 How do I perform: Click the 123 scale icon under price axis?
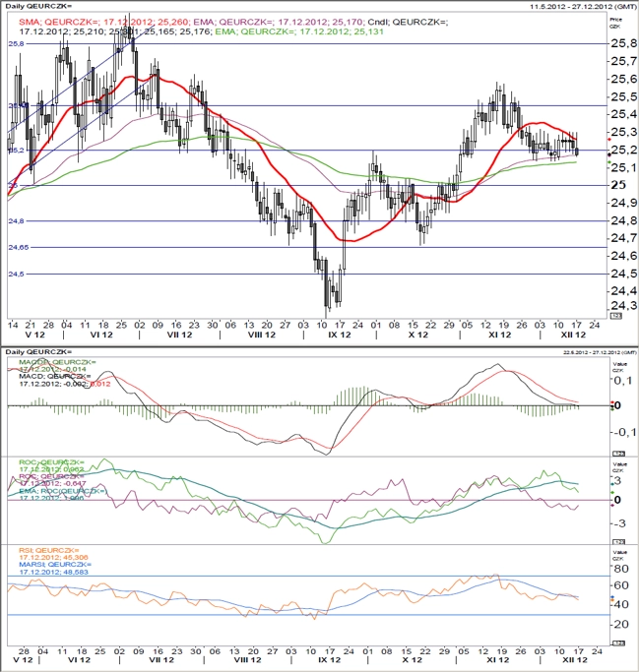coord(615,316)
